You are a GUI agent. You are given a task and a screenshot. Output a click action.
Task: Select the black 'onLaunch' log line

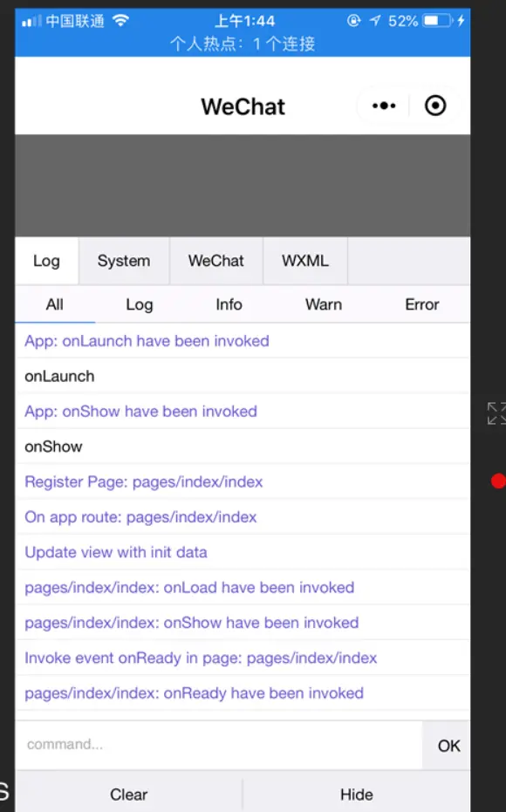click(243, 376)
